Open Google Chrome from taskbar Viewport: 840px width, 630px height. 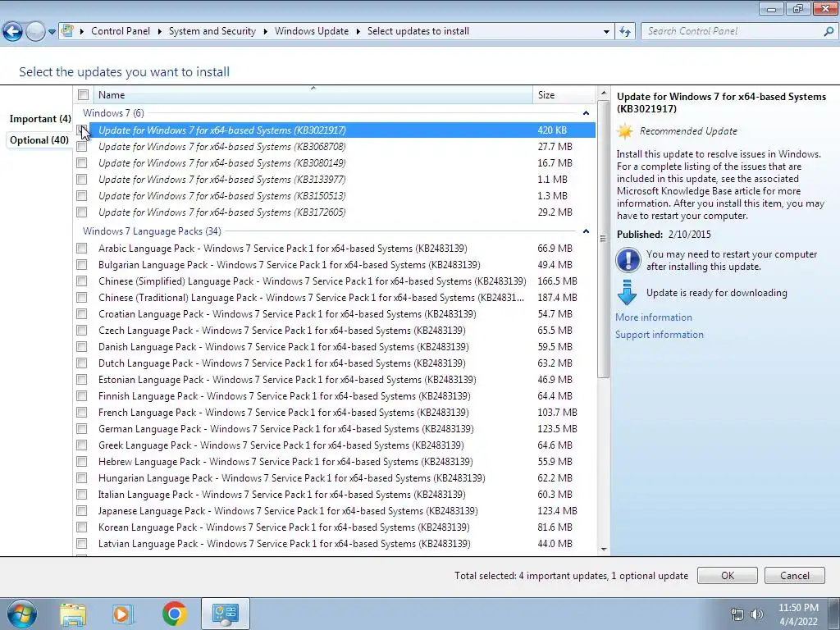[x=174, y=614]
